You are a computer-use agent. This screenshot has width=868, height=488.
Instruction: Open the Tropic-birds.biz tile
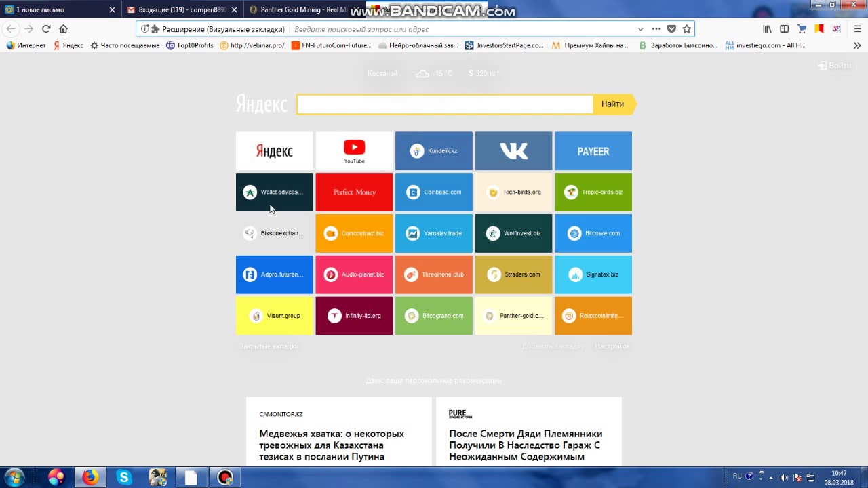point(593,192)
